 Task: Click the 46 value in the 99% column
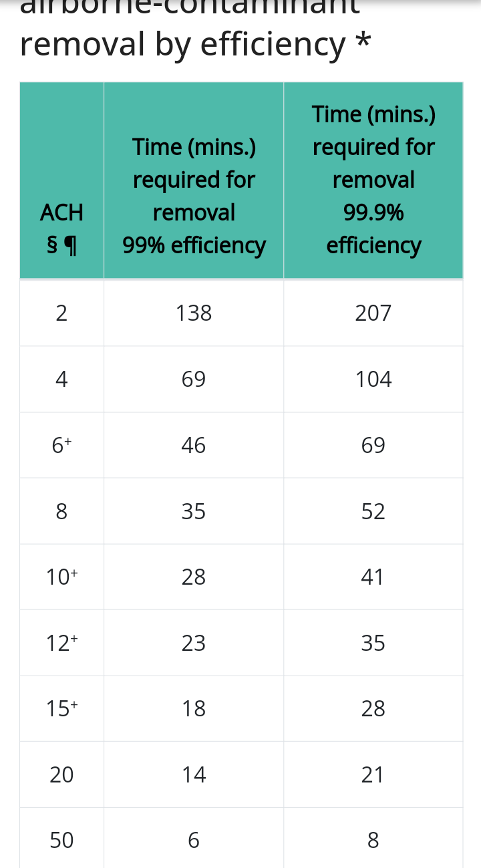(194, 446)
